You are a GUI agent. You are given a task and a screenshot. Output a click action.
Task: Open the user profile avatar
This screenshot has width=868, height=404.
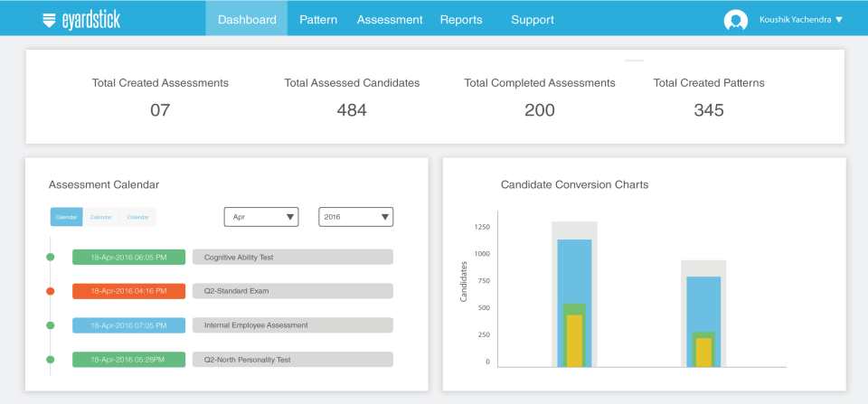pyautogui.click(x=736, y=20)
